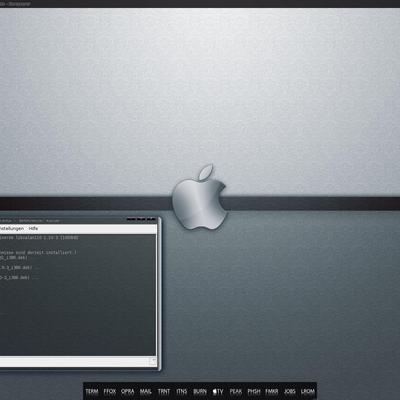Open Einstellungen menu in terminal window

[12, 229]
